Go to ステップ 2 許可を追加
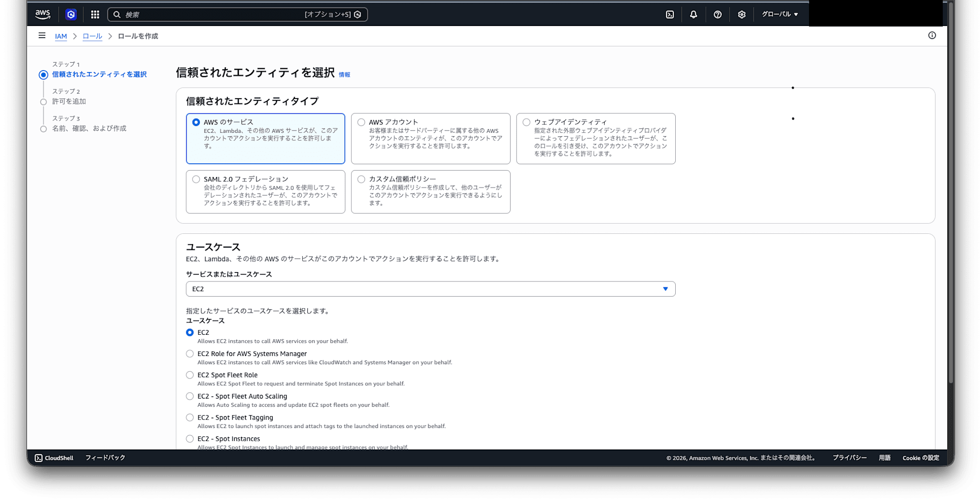Viewport: 980px width, 502px height. coord(69,101)
